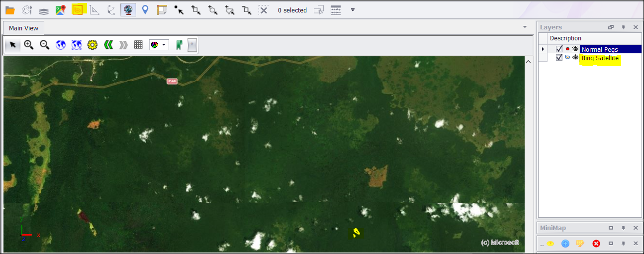
Task: Uncheck the Bing Satellite layer checkbox
Action: (x=559, y=58)
